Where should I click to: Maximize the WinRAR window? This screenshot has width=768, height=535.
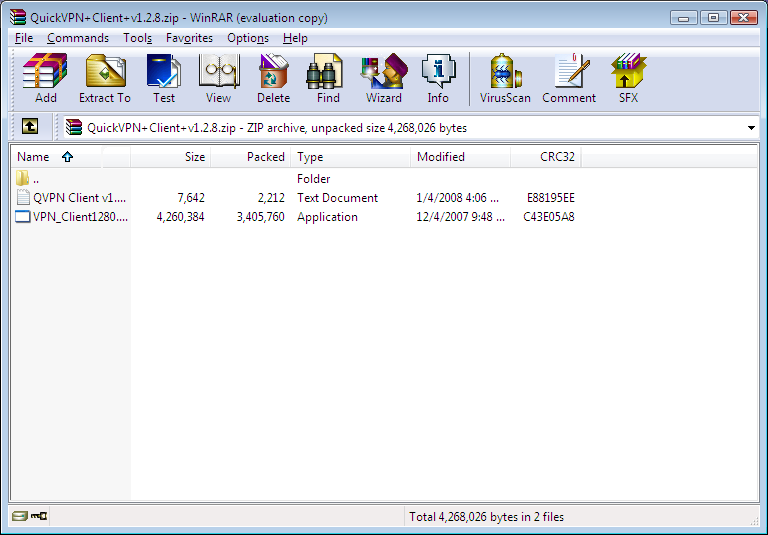(x=714, y=18)
